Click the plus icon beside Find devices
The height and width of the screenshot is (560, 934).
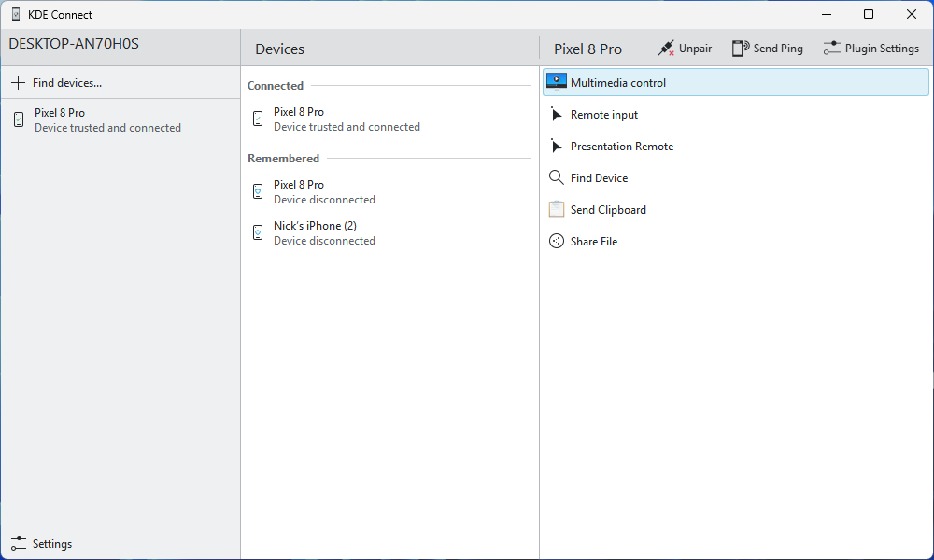(x=18, y=83)
